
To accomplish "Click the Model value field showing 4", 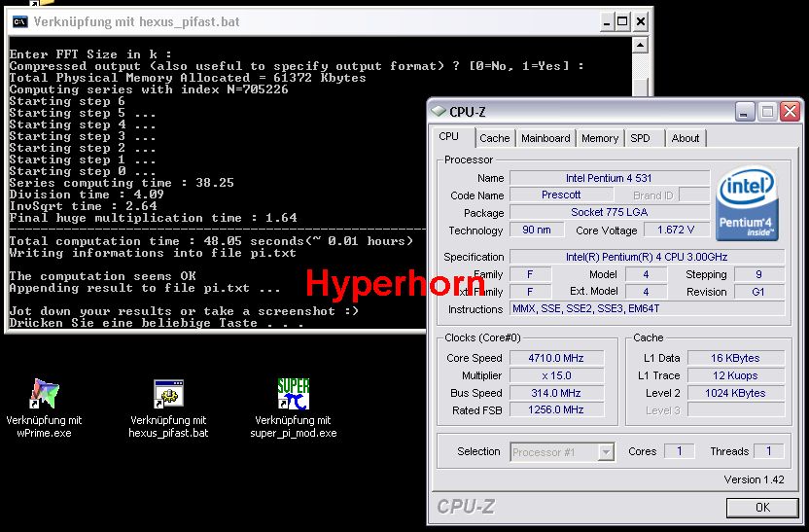I will click(x=646, y=274).
